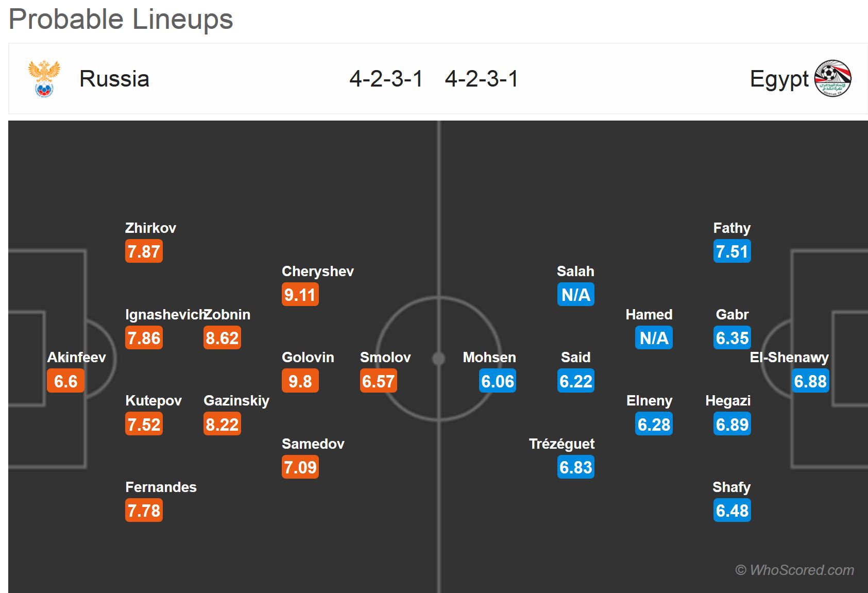Click Salah's N/A rating badge
This screenshot has width=868, height=593.
pyautogui.click(x=576, y=295)
